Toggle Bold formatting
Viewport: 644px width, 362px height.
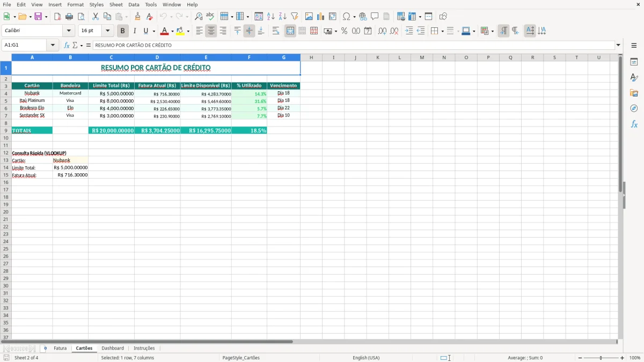pyautogui.click(x=123, y=31)
